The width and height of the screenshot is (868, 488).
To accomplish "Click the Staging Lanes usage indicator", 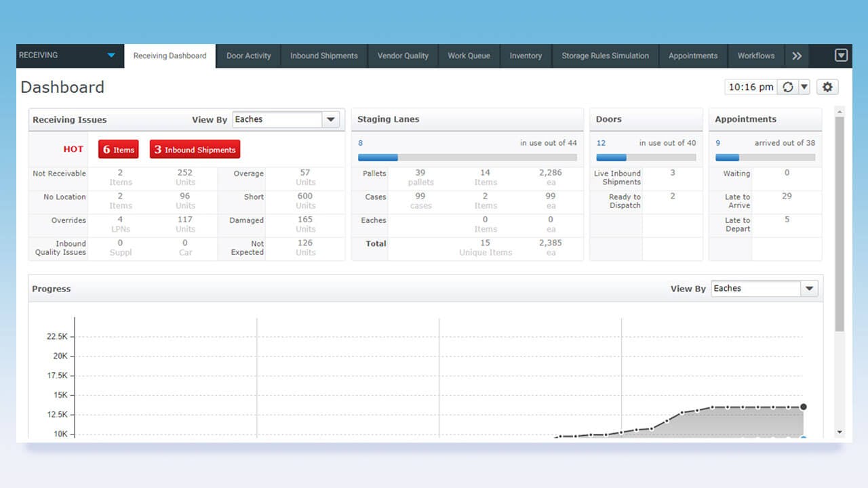I will coord(467,157).
